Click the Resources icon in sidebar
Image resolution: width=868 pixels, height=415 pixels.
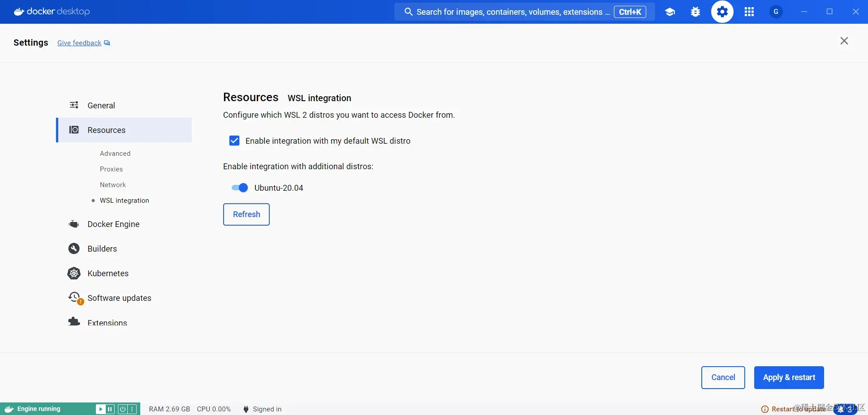click(74, 130)
